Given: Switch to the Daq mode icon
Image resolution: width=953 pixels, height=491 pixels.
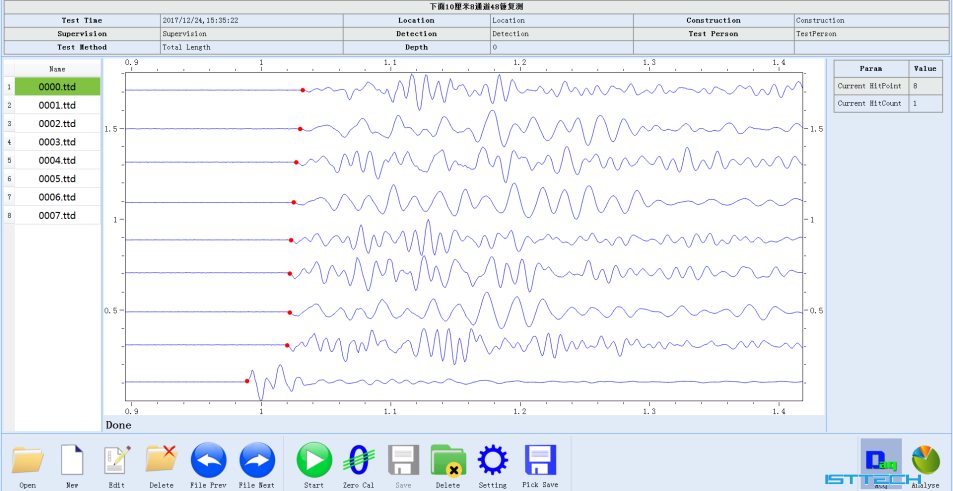Looking at the screenshot, I should (880, 463).
